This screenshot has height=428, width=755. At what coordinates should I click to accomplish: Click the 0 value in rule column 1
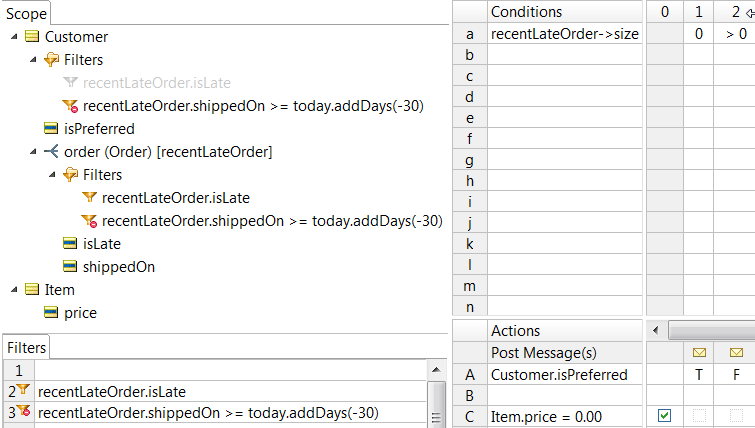[x=699, y=34]
